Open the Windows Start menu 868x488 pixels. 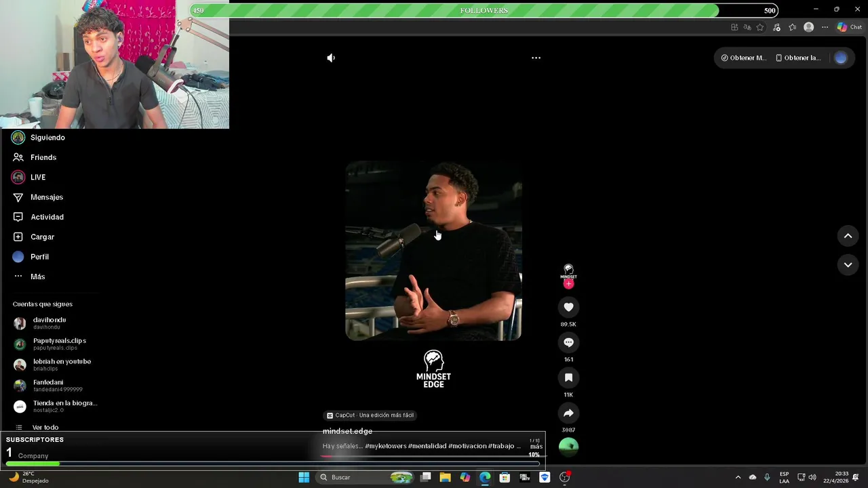coord(304,477)
